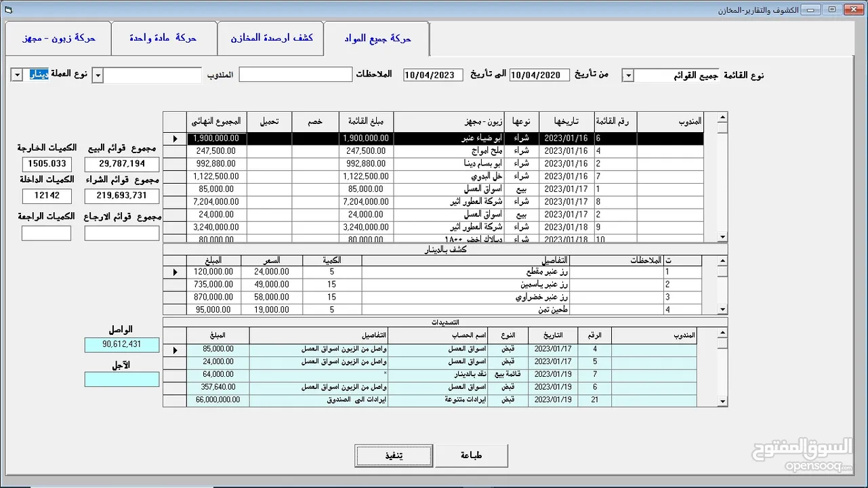Click مبلغ القائمة column header
The width and height of the screenshot is (868, 488).
coord(366,122)
